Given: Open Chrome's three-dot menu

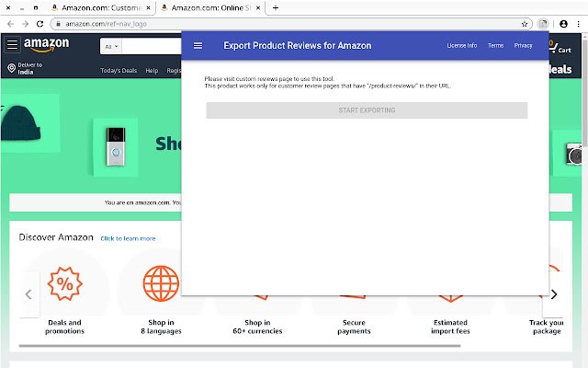Looking at the screenshot, I should (578, 24).
